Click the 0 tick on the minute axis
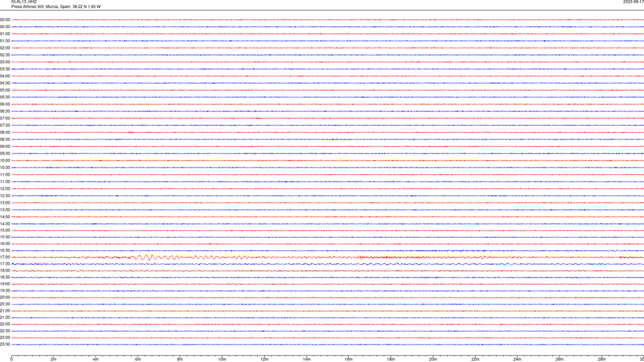 (11, 359)
